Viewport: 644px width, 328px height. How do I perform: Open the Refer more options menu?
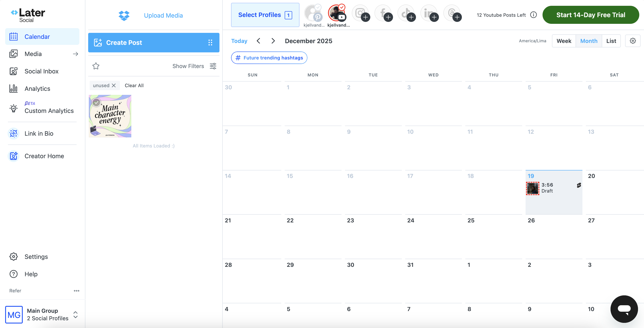tap(77, 290)
